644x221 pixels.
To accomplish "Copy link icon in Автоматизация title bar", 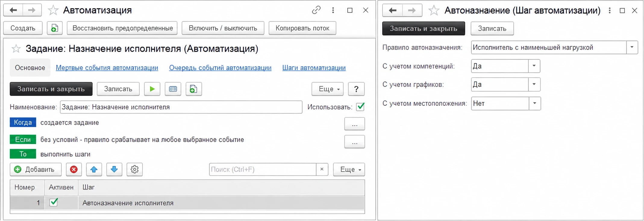I will click(316, 10).
